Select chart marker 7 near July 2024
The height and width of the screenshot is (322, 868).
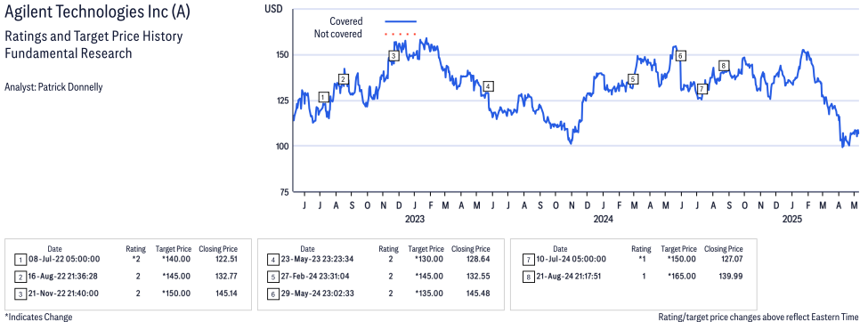[x=702, y=89]
